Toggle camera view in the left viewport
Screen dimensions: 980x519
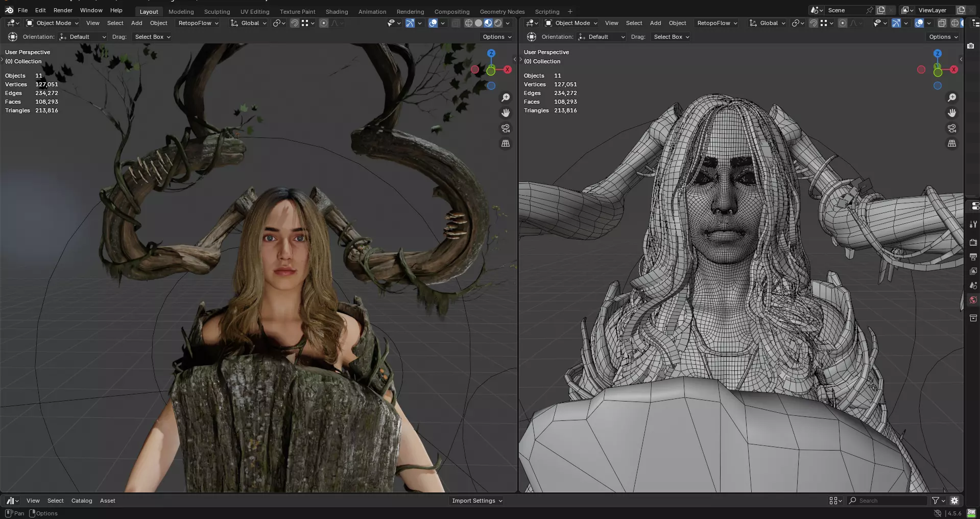pos(506,128)
